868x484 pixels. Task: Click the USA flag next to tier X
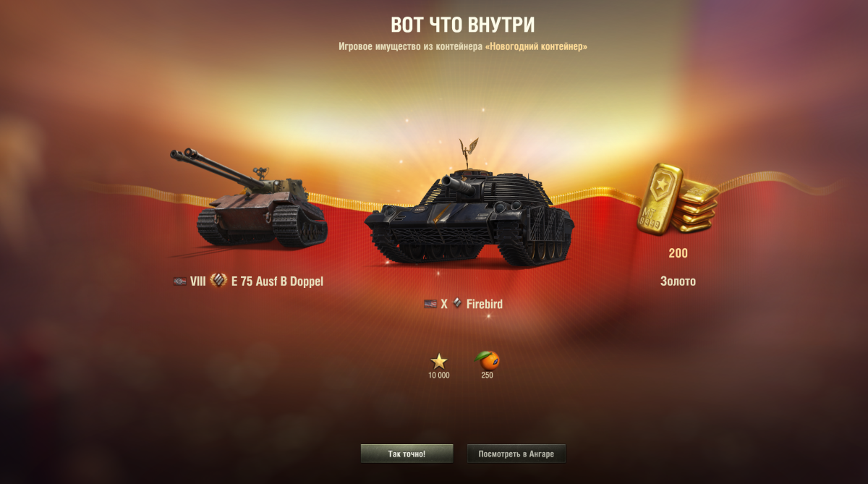430,304
